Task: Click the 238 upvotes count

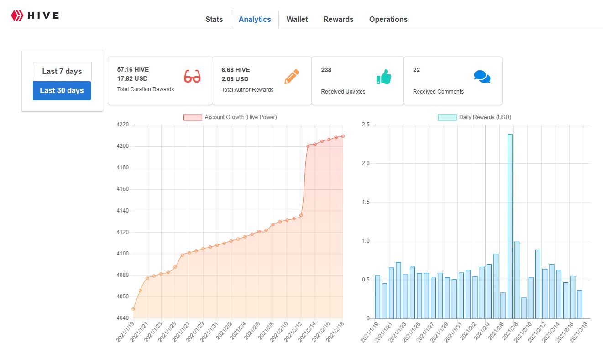Action: tap(326, 70)
